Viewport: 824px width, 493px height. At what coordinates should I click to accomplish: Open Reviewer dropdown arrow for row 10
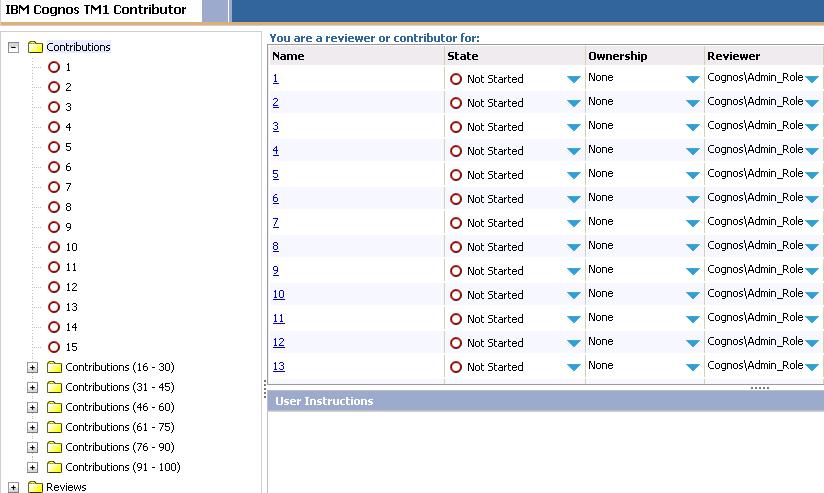coord(812,295)
